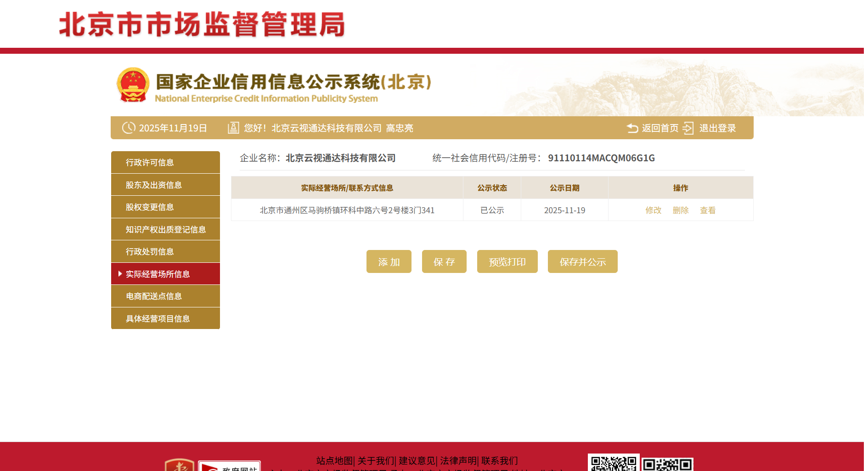Open 联系我们 footer link
868x471 pixels.
pyautogui.click(x=500, y=460)
